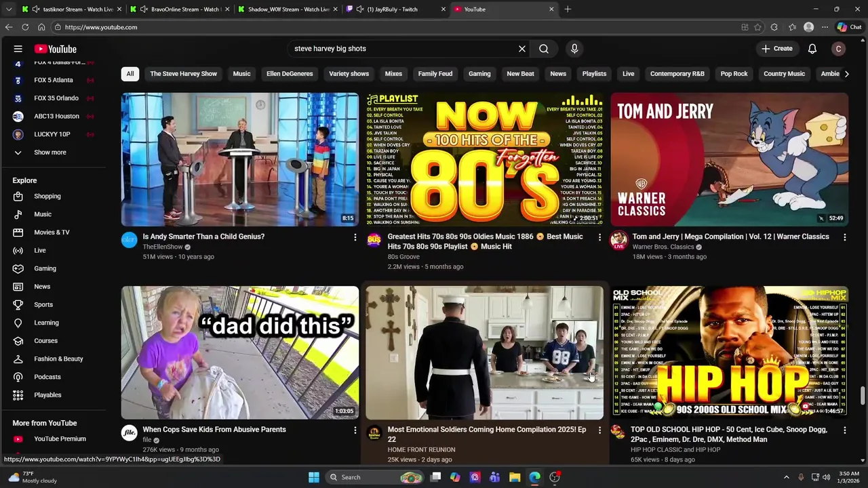Screen dimensions: 868x488
Task: Clear the search text with X icon
Action: click(522, 49)
